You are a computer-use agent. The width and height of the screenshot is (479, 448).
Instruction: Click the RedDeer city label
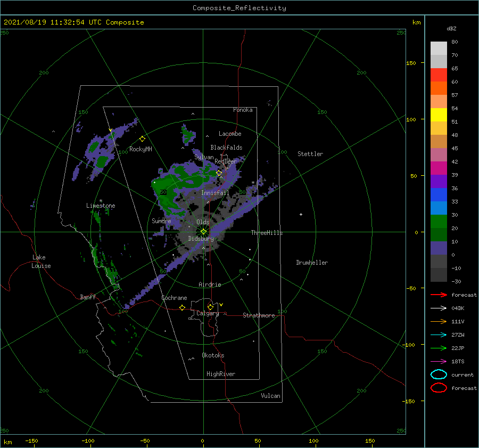point(226,161)
